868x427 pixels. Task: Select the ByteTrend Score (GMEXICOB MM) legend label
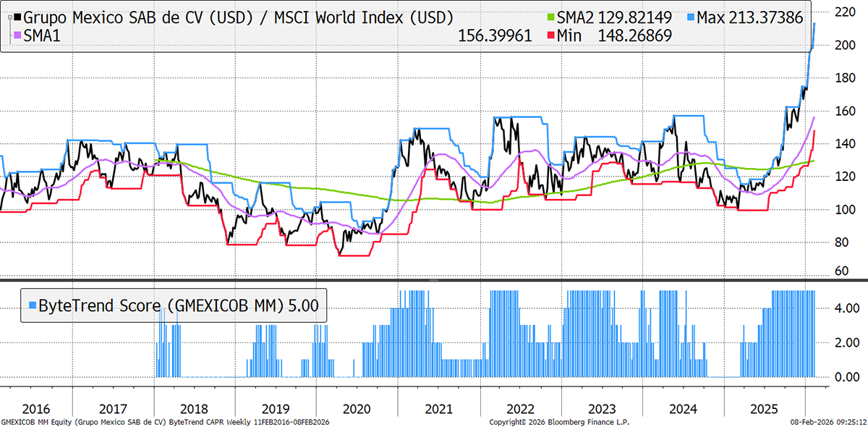(x=163, y=305)
